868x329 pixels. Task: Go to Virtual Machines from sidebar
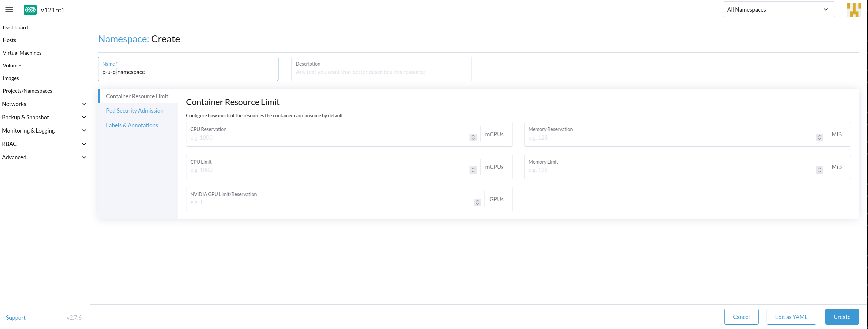(22, 53)
